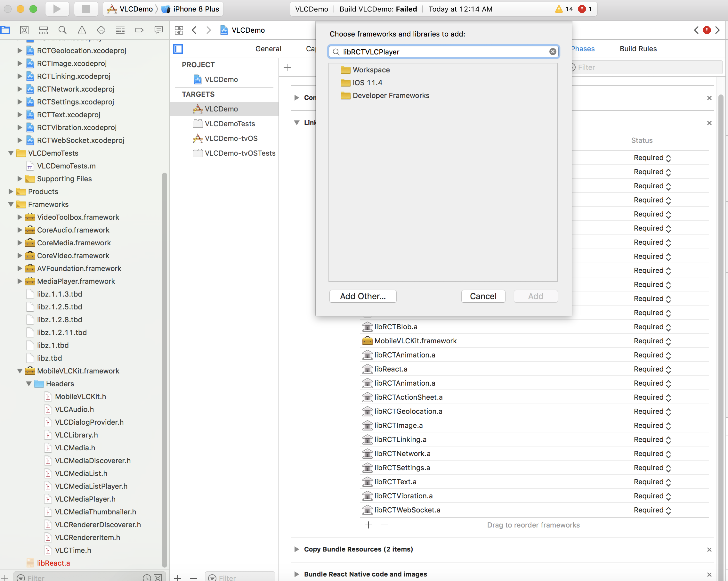Cancel the frameworks dialog
728x581 pixels.
click(483, 296)
